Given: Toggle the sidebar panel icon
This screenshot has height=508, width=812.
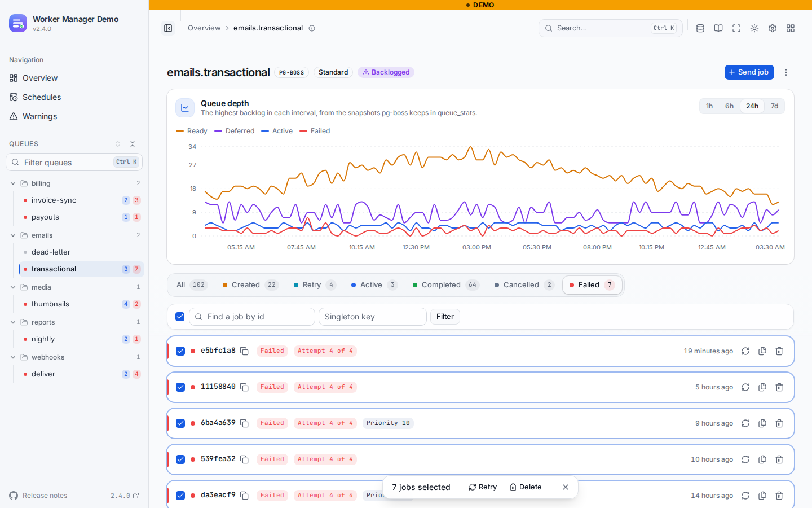Looking at the screenshot, I should pos(168,28).
